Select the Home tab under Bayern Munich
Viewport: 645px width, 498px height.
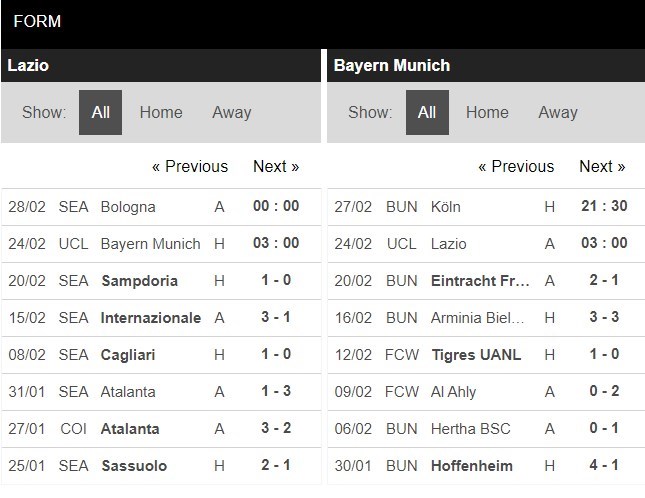point(487,112)
